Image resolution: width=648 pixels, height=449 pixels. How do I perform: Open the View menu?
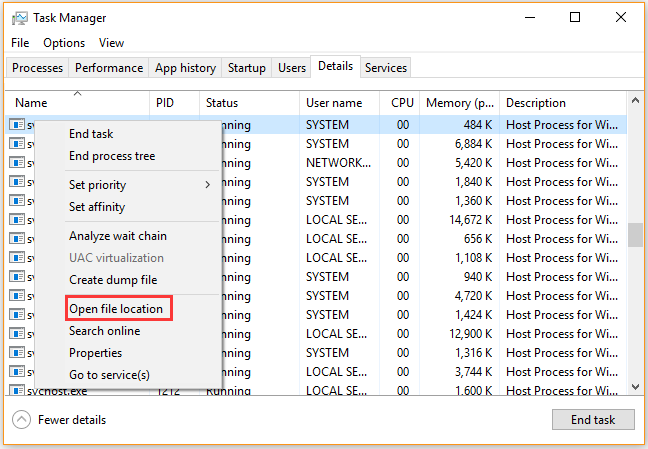111,43
